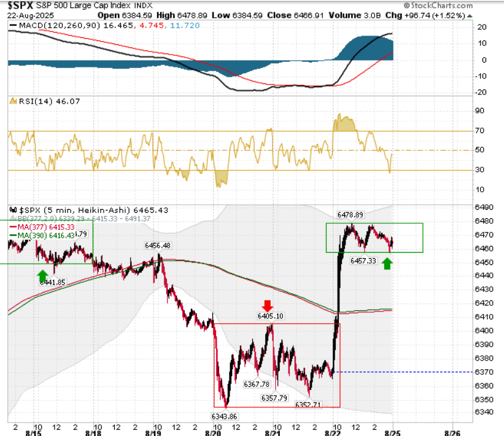The image size is (504, 436).
Task: Click the StockCharts.com copyright icon
Action: (x=406, y=6)
